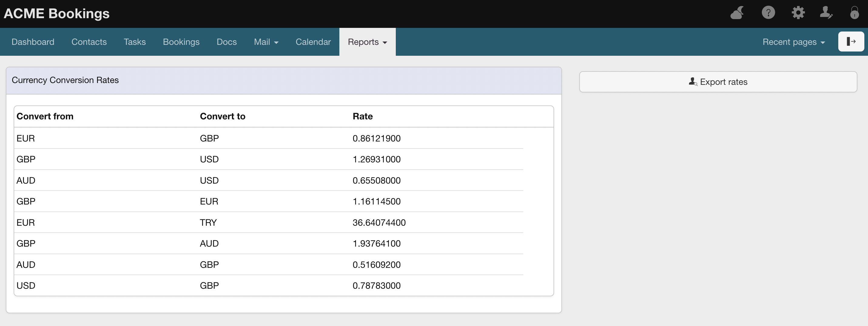Click EUR source in the 36.64074400 row
This screenshot has height=326, width=868.
tap(25, 223)
